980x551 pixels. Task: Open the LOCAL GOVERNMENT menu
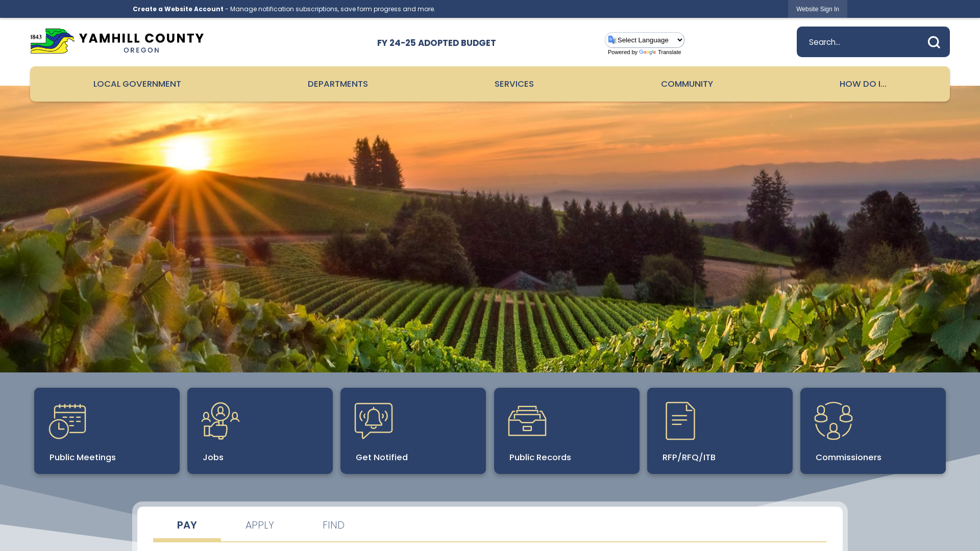coord(137,84)
